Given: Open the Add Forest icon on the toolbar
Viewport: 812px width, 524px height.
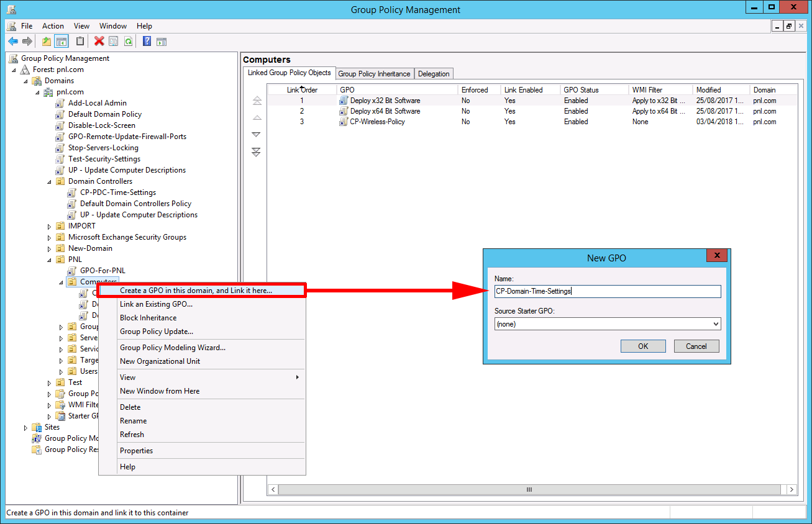Looking at the screenshot, I should (x=46, y=41).
